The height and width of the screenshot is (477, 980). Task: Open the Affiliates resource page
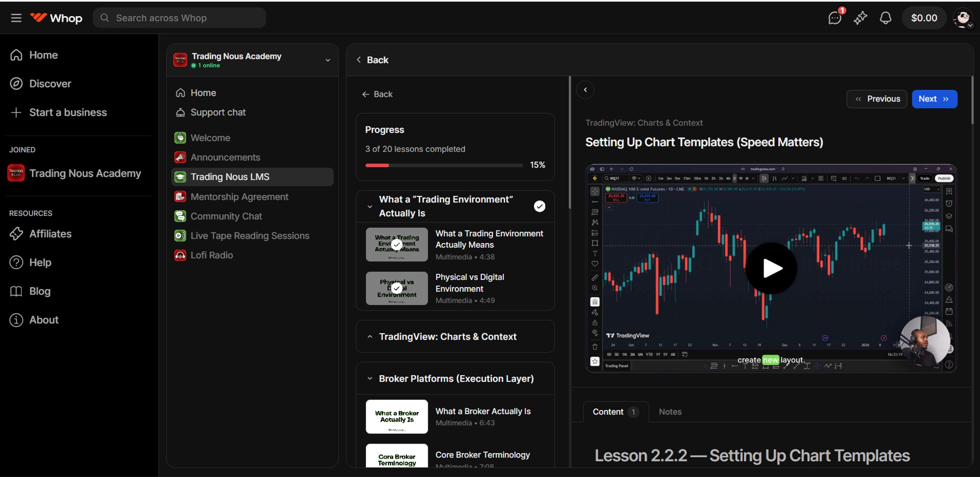point(50,234)
